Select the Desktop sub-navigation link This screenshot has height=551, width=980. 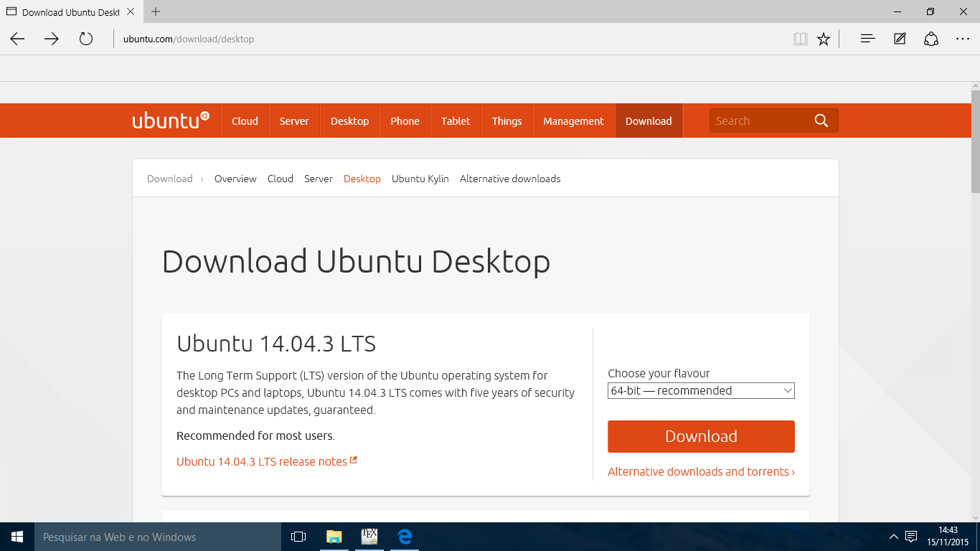click(362, 179)
